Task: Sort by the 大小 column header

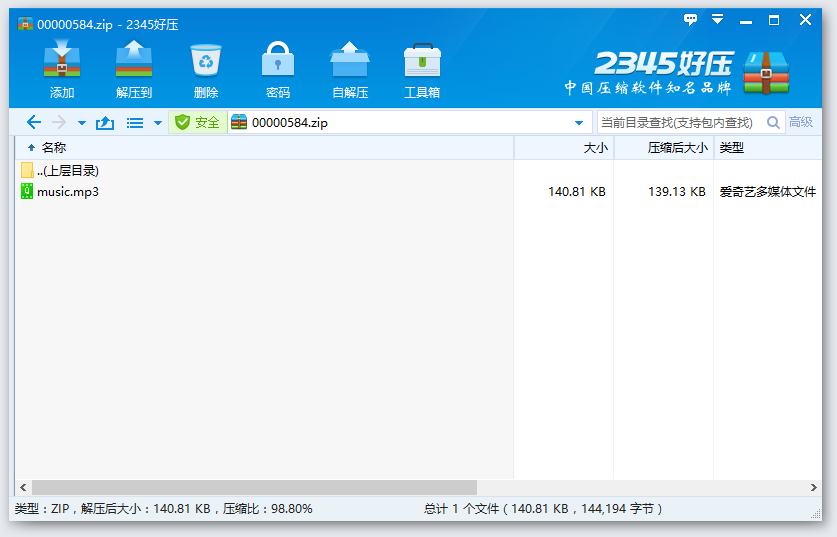Action: (564, 147)
